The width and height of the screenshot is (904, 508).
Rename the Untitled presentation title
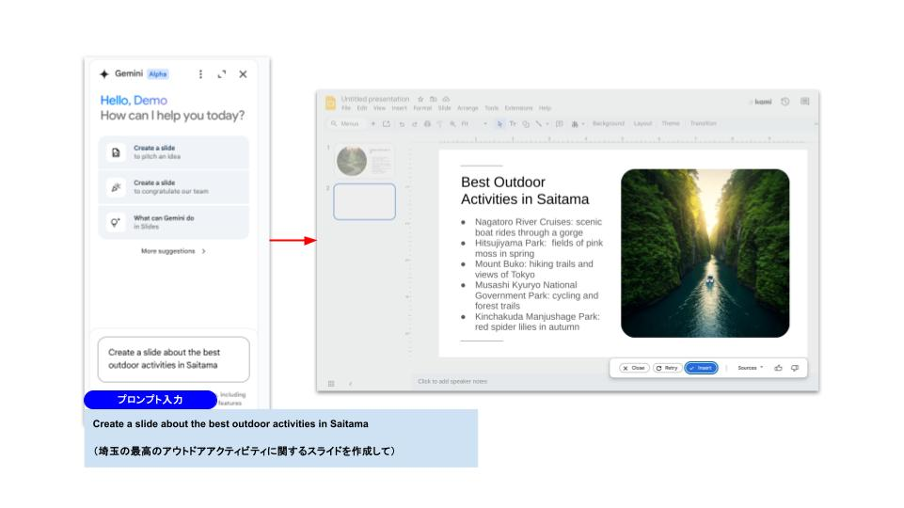coord(375,99)
